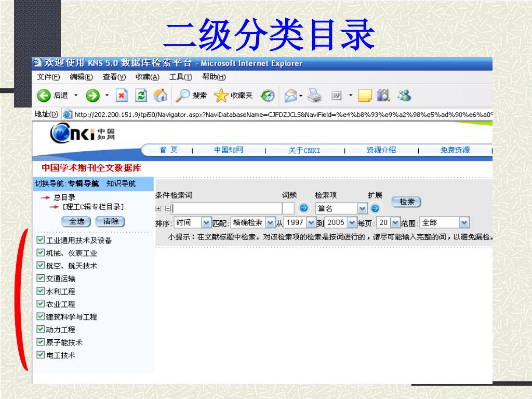Open the 工具(T) menu
This screenshot has height=399, width=532.
pyautogui.click(x=181, y=77)
